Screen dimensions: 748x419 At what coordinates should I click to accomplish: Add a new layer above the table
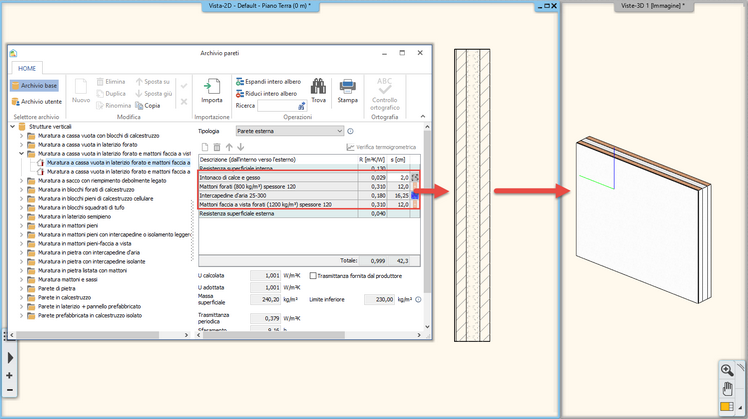(205, 147)
